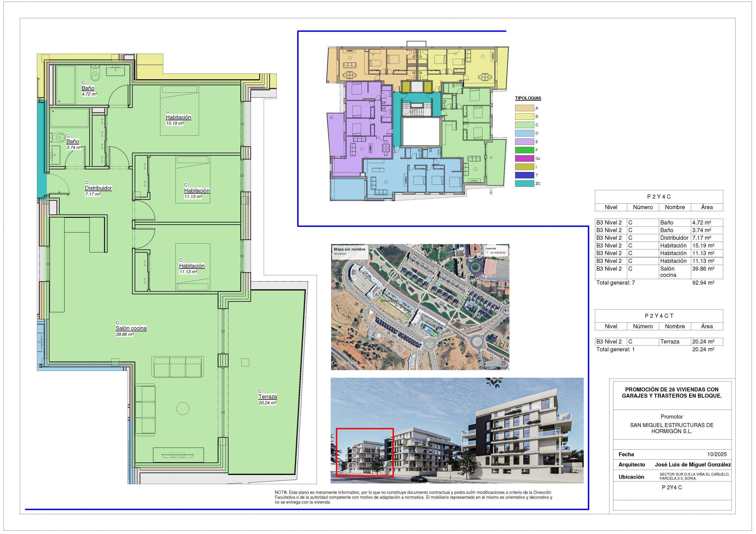Select the green typology C legend swatch
Screen dimensions: 756x534
[524, 125]
